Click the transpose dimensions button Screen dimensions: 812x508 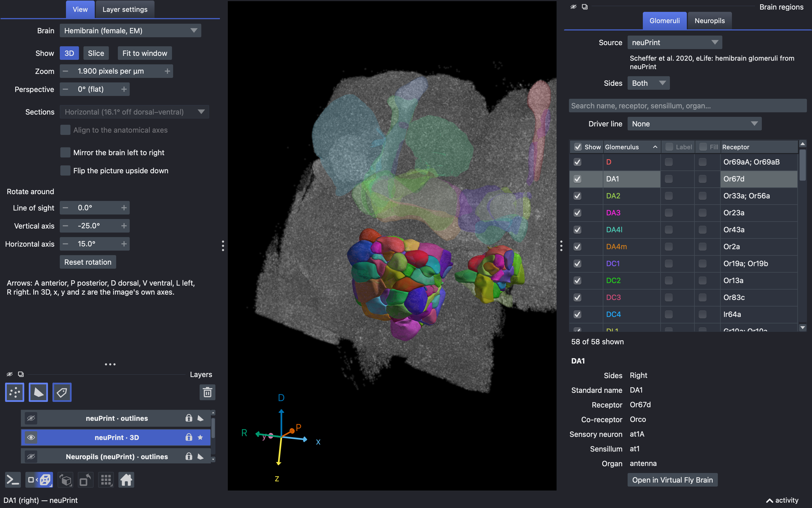85,480
